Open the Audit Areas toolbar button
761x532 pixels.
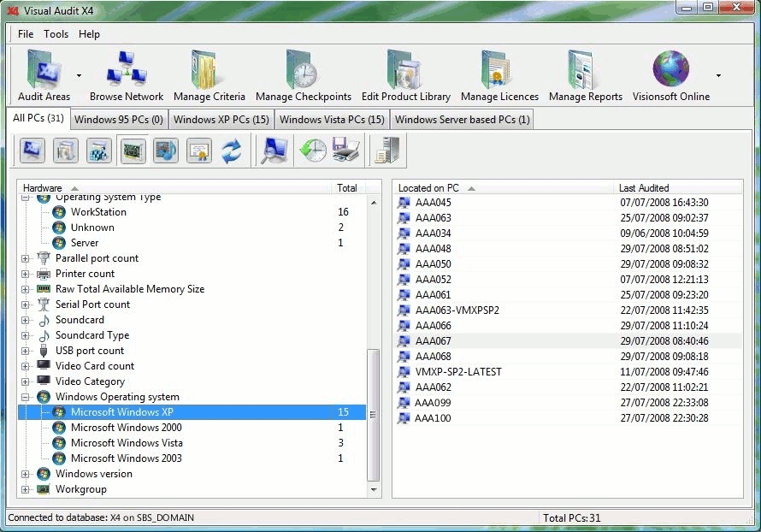[44, 76]
